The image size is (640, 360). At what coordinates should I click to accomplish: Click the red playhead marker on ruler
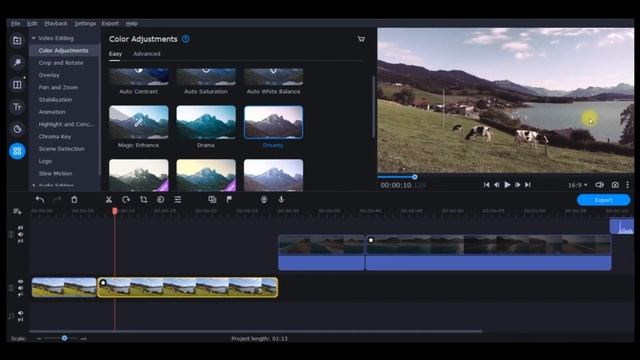(x=115, y=211)
